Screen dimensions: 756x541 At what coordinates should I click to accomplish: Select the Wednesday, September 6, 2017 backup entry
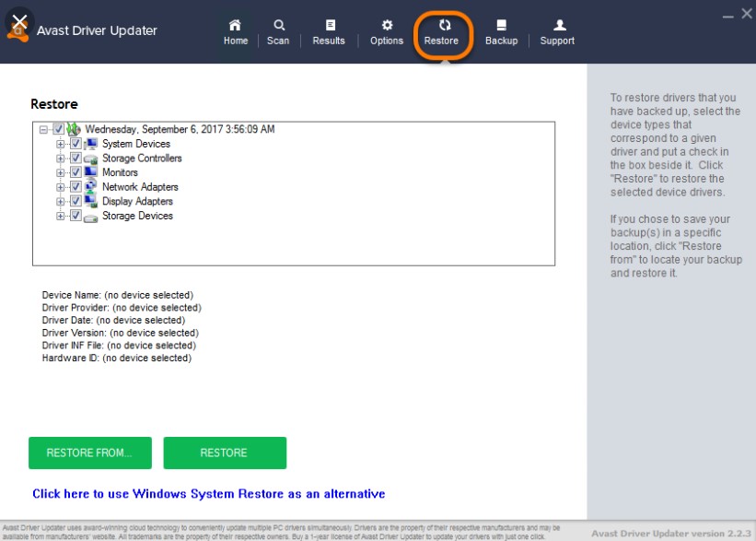tap(180, 129)
